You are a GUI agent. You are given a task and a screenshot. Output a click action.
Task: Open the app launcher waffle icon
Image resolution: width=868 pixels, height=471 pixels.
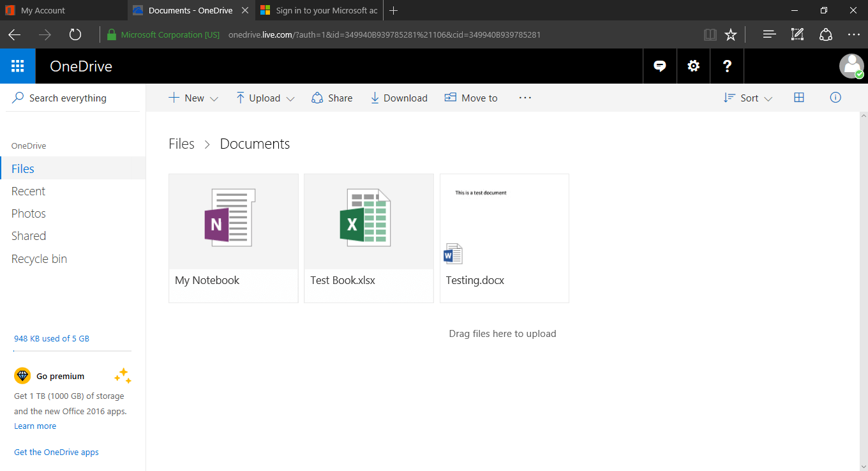pos(18,66)
